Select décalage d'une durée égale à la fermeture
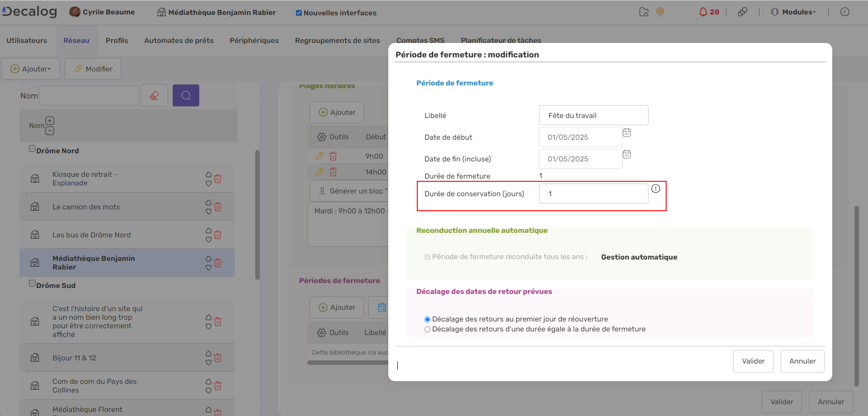Screen dimensions: 868x416 point(427,329)
